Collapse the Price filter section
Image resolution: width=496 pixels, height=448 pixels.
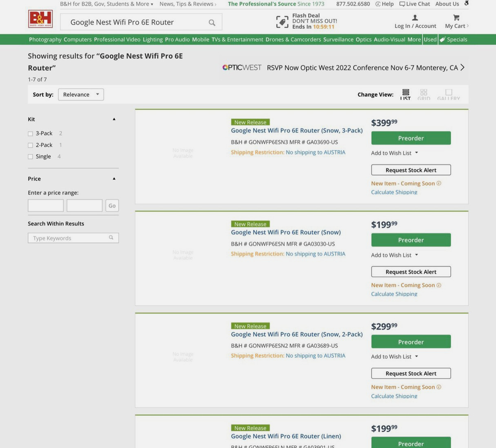(x=114, y=179)
